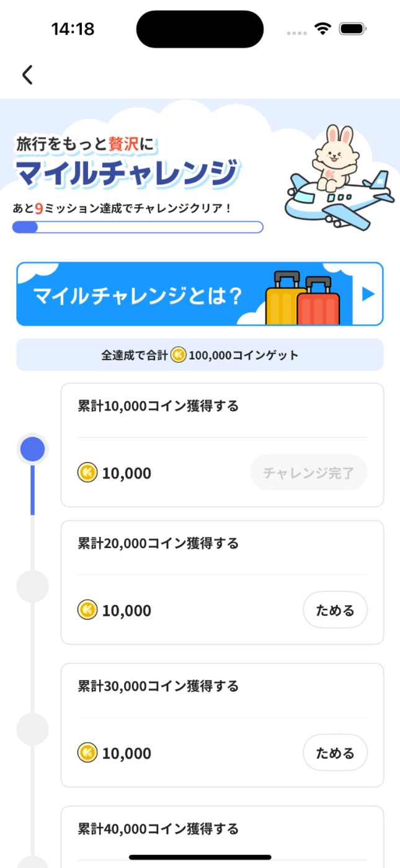This screenshot has width=400, height=868.
Task: Tap the coin icon in the 累計20,000 mission card
Action: pos(88,610)
